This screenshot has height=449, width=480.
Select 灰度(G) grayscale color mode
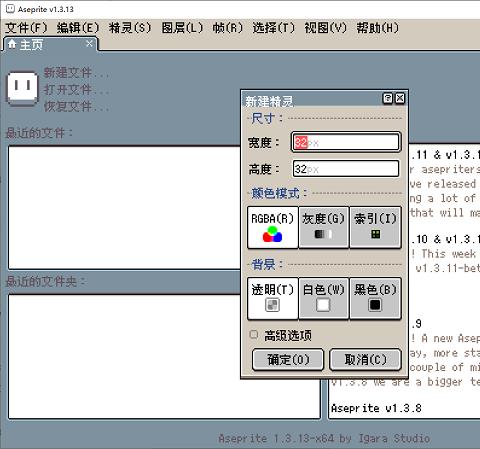click(x=324, y=227)
